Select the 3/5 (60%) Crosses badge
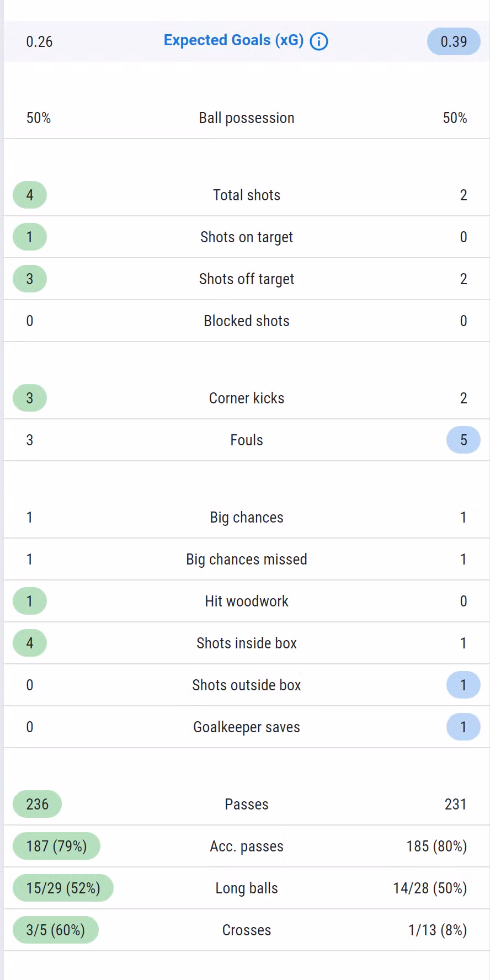Viewport: 490px width, 980px height. pos(55,930)
